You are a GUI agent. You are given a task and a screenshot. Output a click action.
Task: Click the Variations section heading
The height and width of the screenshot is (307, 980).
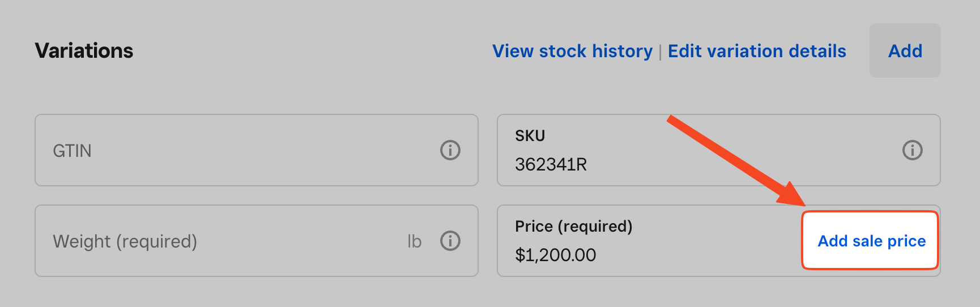[x=84, y=51]
